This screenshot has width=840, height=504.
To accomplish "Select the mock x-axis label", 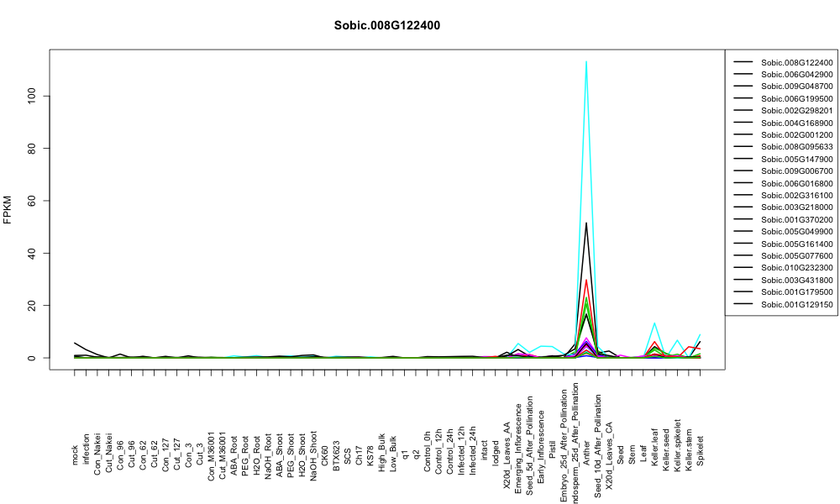I will [75, 455].
